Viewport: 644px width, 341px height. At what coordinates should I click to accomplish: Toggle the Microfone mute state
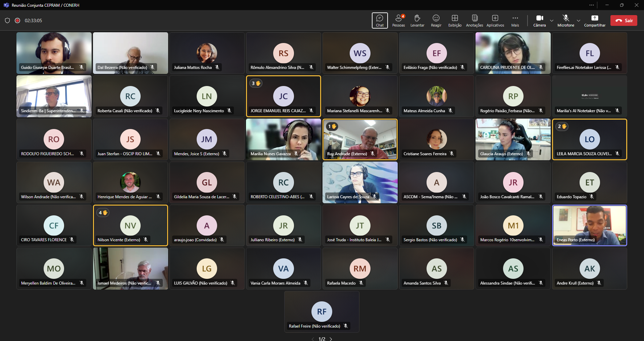click(565, 20)
